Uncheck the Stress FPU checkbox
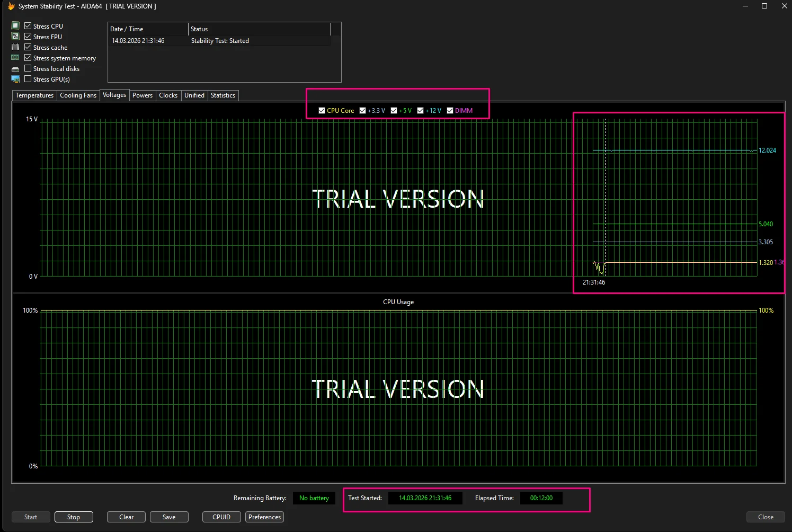 pyautogui.click(x=28, y=37)
